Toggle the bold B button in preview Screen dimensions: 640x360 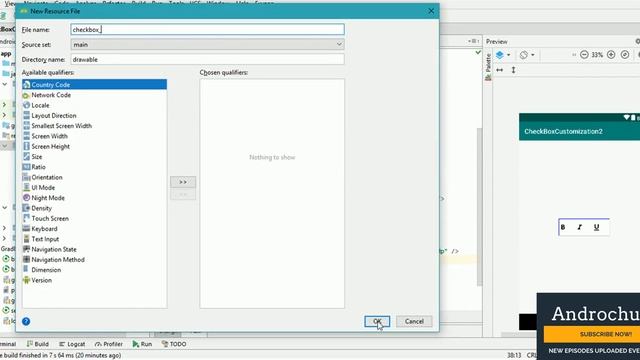pos(563,227)
